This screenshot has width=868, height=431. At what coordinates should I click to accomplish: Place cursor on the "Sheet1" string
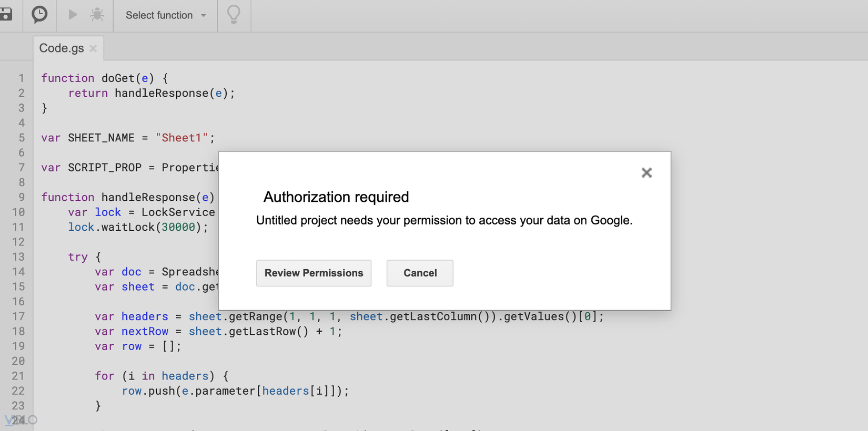tap(182, 138)
